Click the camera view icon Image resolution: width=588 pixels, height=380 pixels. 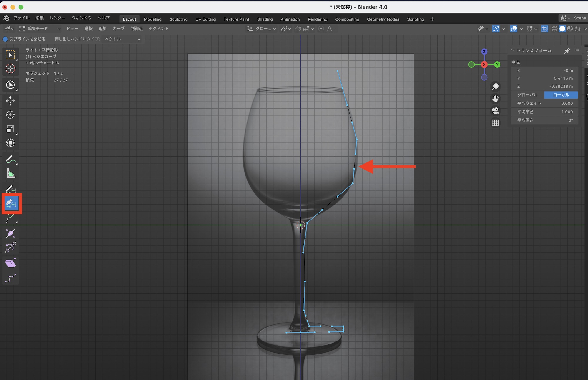pyautogui.click(x=495, y=111)
